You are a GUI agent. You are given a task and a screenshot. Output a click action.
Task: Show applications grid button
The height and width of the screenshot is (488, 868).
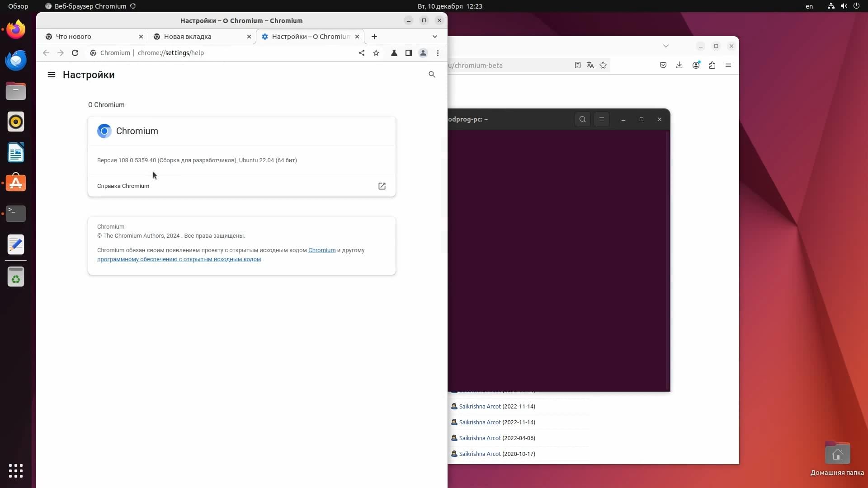pos(16,471)
